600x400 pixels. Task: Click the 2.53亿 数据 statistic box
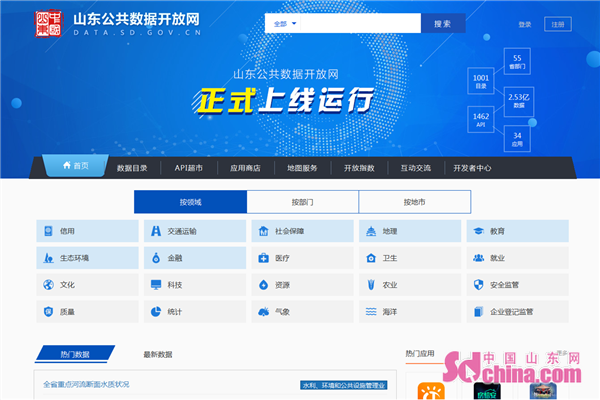(519, 101)
